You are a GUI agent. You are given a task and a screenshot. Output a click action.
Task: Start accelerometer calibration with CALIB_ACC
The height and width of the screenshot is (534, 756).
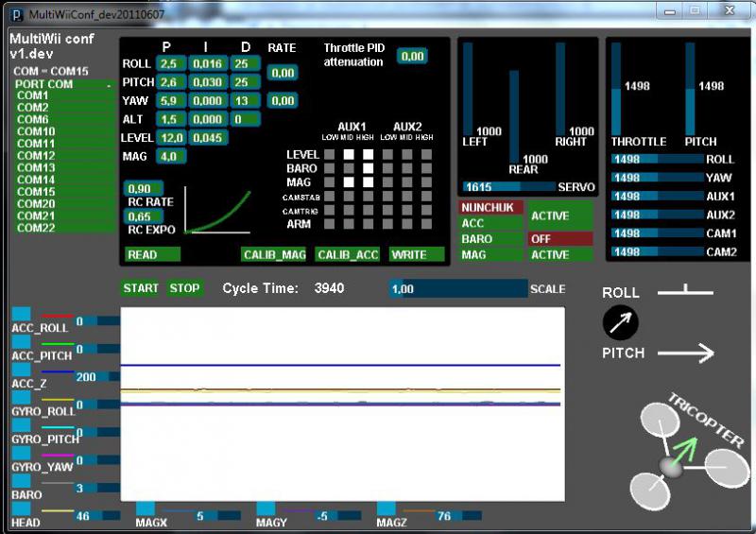(347, 254)
